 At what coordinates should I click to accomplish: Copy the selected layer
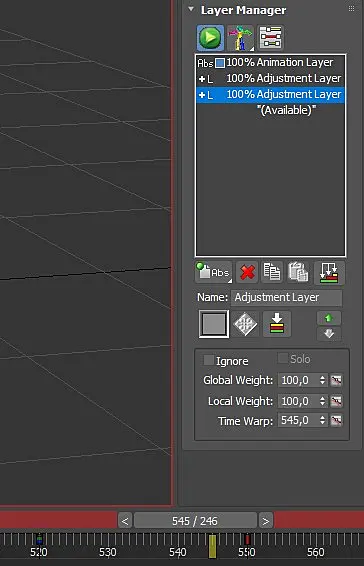click(272, 272)
